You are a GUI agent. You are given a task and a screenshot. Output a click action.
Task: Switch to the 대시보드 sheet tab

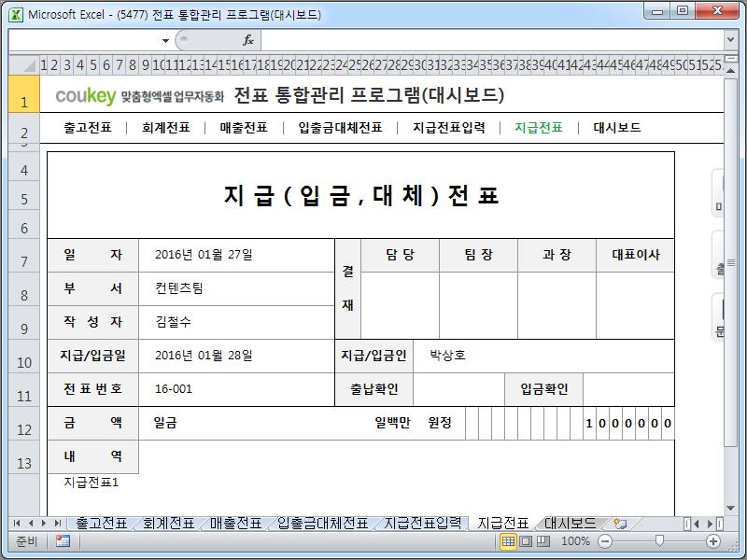point(570,524)
